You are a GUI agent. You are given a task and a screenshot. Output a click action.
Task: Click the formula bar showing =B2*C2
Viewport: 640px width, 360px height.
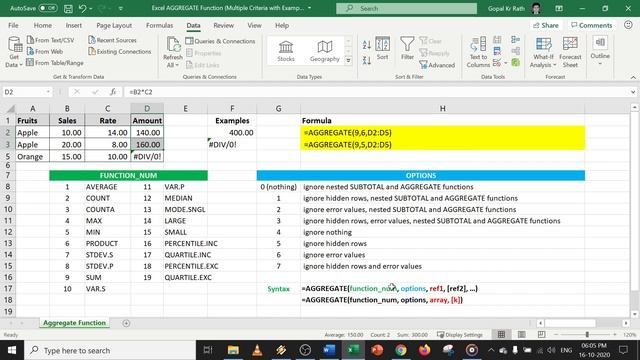pyautogui.click(x=376, y=92)
